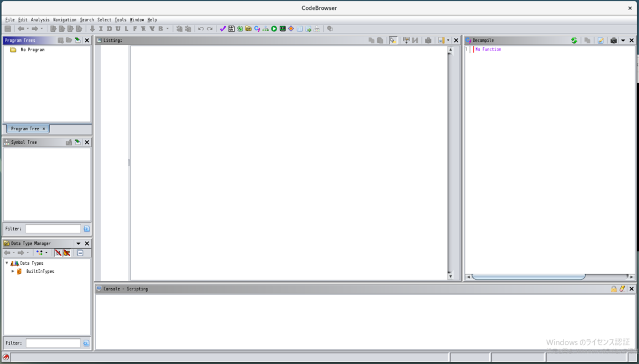Click the Navigate back arrow in main toolbar
639x364 pixels.
point(21,29)
